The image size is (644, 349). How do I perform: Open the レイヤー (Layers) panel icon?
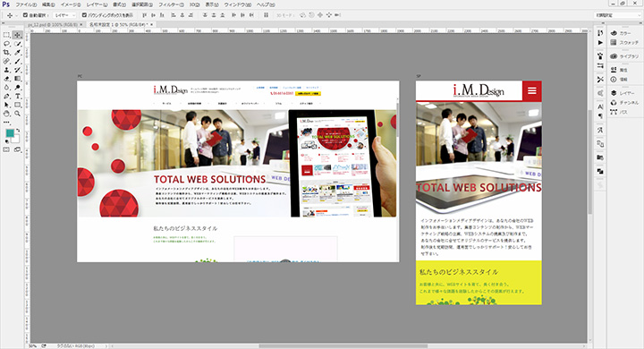(623, 93)
